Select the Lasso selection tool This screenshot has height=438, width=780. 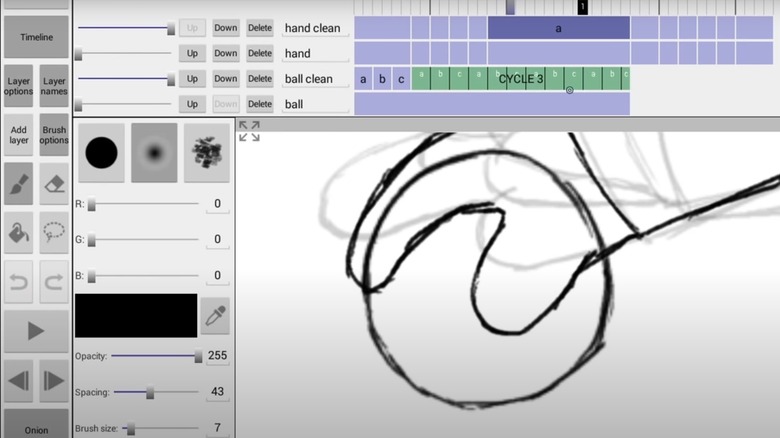[x=54, y=232]
